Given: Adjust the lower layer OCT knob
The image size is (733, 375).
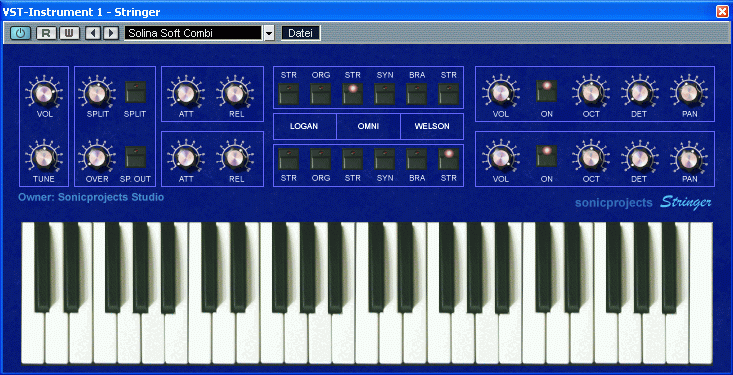Looking at the screenshot, I should tap(590, 159).
